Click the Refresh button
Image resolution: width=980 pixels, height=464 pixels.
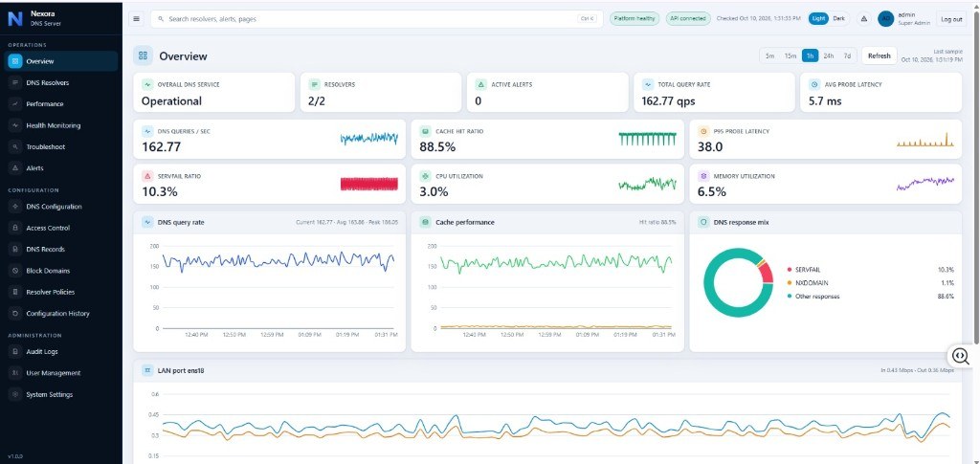pos(880,55)
